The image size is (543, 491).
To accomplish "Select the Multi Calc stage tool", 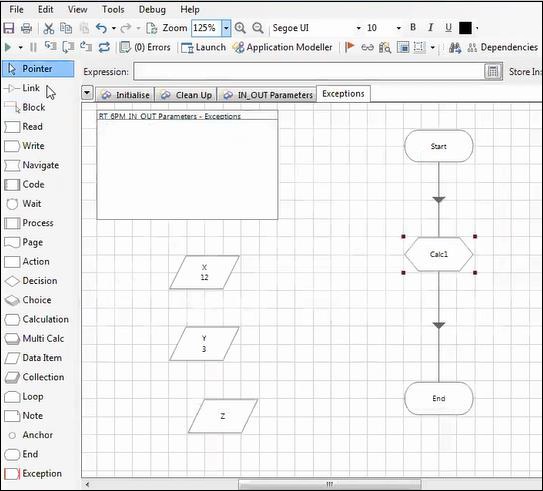I will pyautogui.click(x=35, y=339).
